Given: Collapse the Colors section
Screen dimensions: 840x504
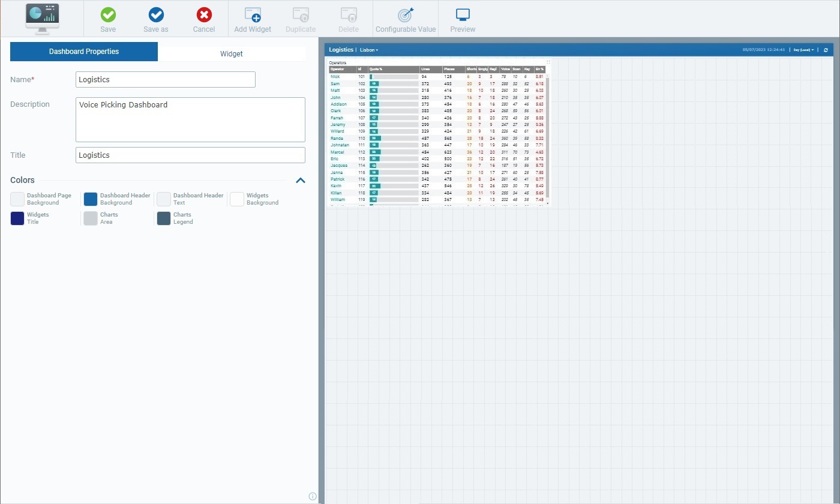Looking at the screenshot, I should pyautogui.click(x=301, y=180).
